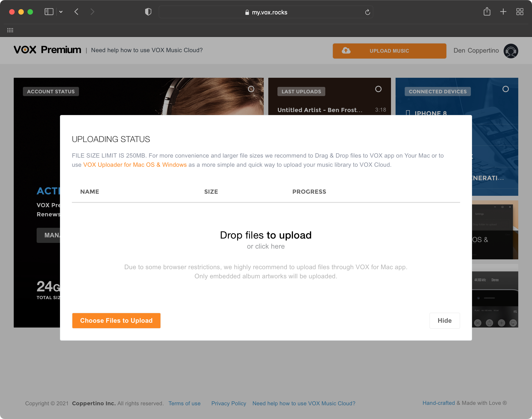Click the browser sidebar toggle icon
532x419 pixels.
coord(49,12)
